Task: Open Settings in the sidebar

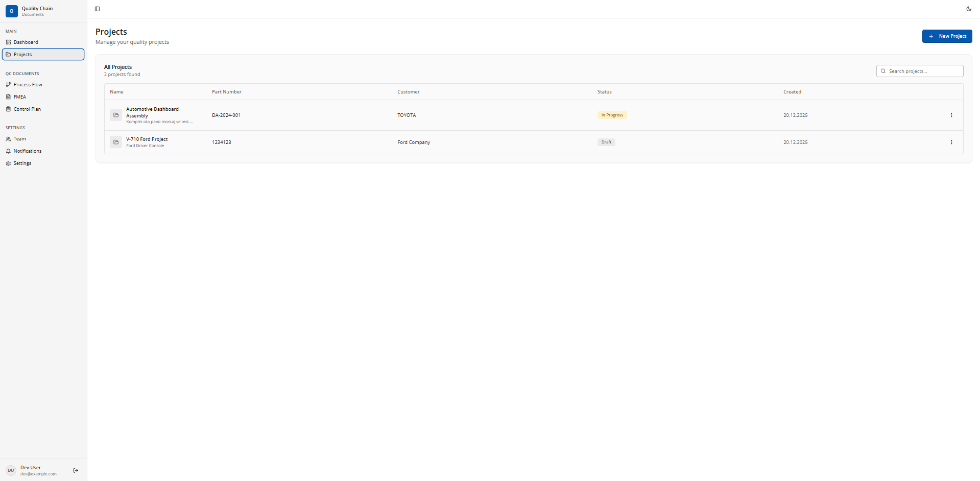Action: 22,163
